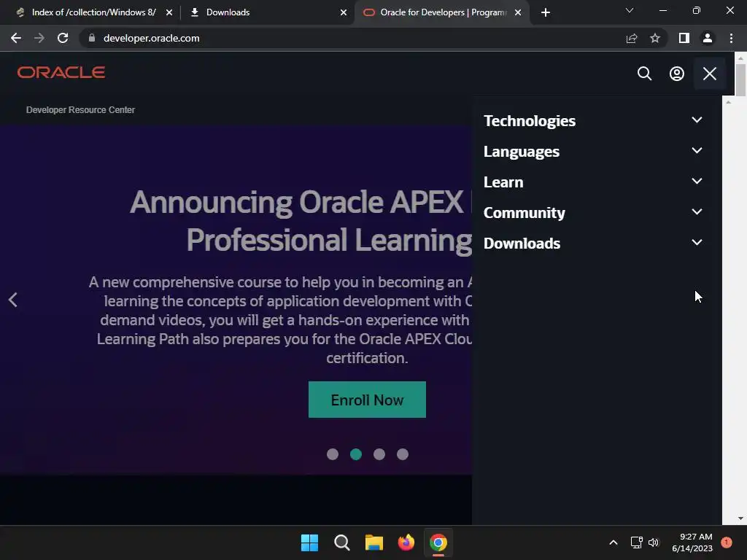
Task: Open a new browser tab
Action: (546, 12)
